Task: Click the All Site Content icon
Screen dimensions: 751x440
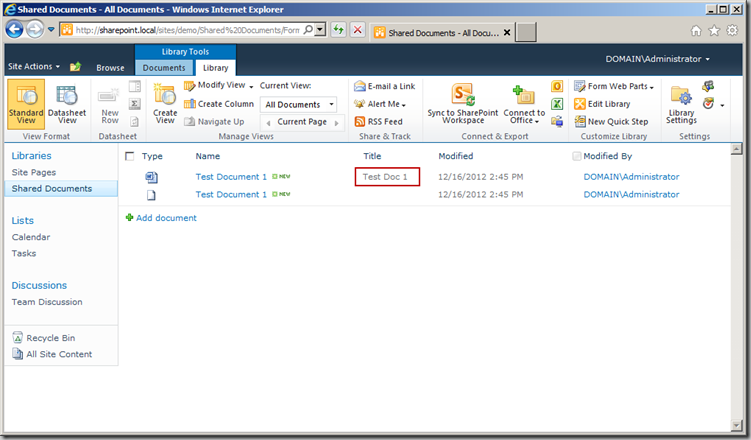Action: pos(17,354)
